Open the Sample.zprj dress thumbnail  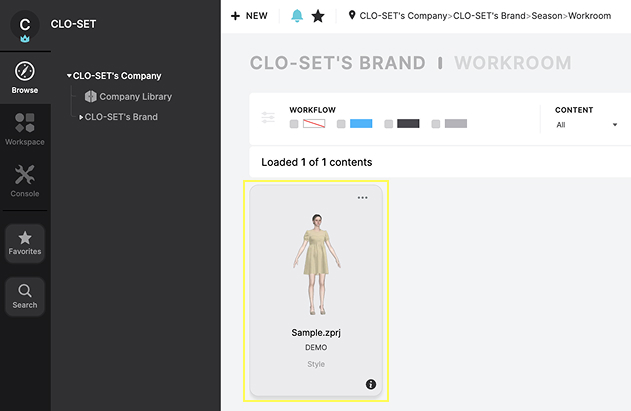pyautogui.click(x=317, y=264)
